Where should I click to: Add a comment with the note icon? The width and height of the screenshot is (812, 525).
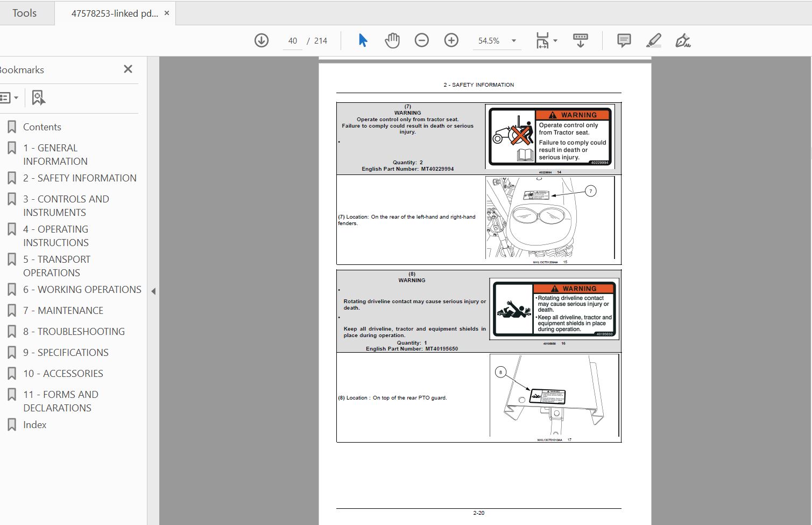(624, 40)
